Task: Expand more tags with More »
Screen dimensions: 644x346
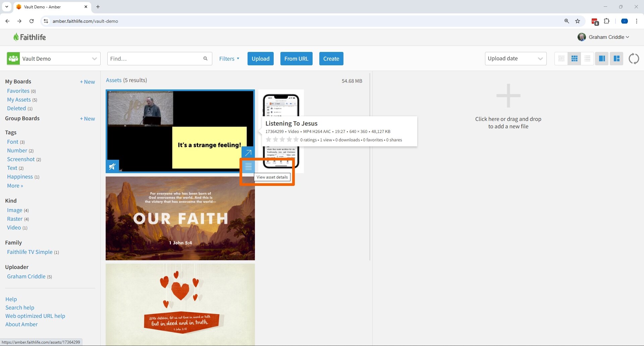Action: [x=15, y=186]
